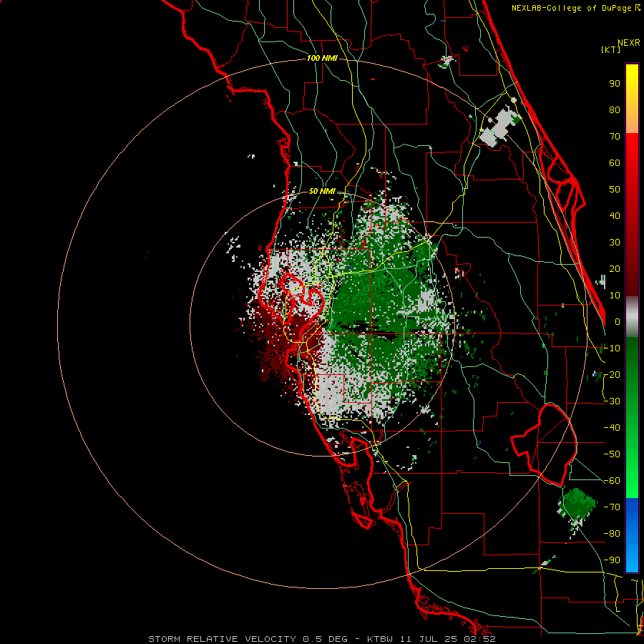Click the -40 value on the velocity scale
644x644 pixels.
click(x=612, y=428)
